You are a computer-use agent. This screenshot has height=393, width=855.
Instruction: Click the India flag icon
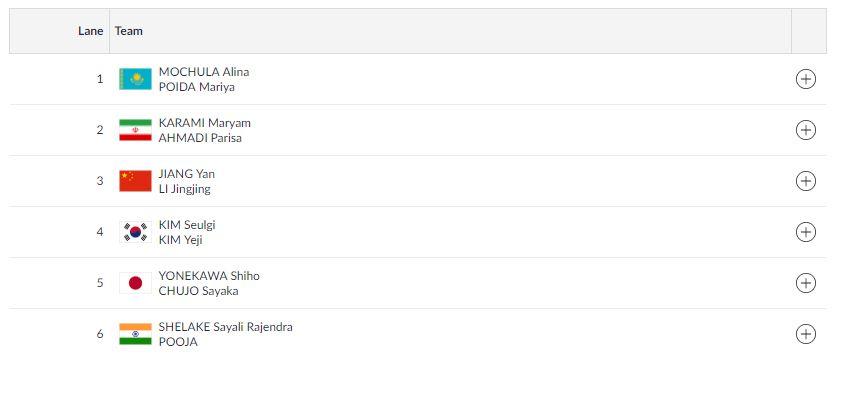135,334
